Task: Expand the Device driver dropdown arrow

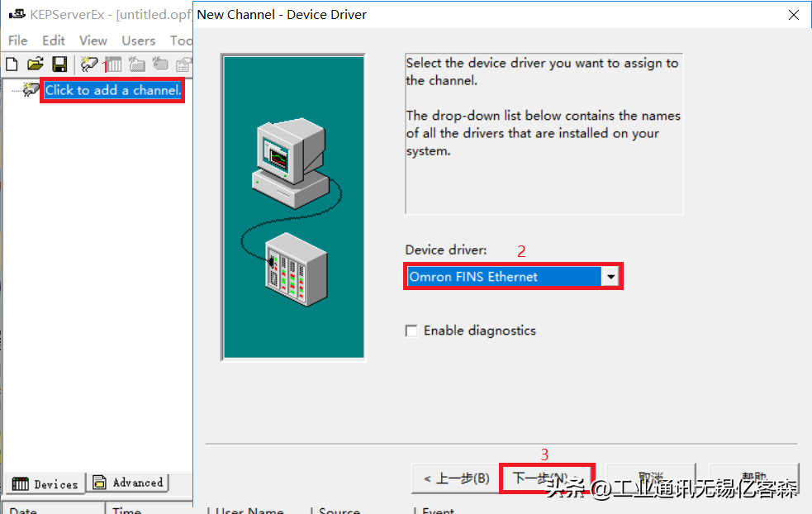Action: (x=610, y=277)
